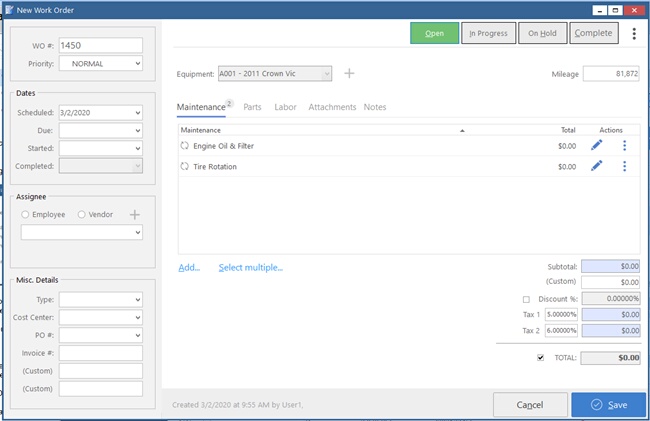This screenshot has height=421, width=650.
Task: Click the Tax 1 amount field showing $0.00
Action: pos(611,315)
